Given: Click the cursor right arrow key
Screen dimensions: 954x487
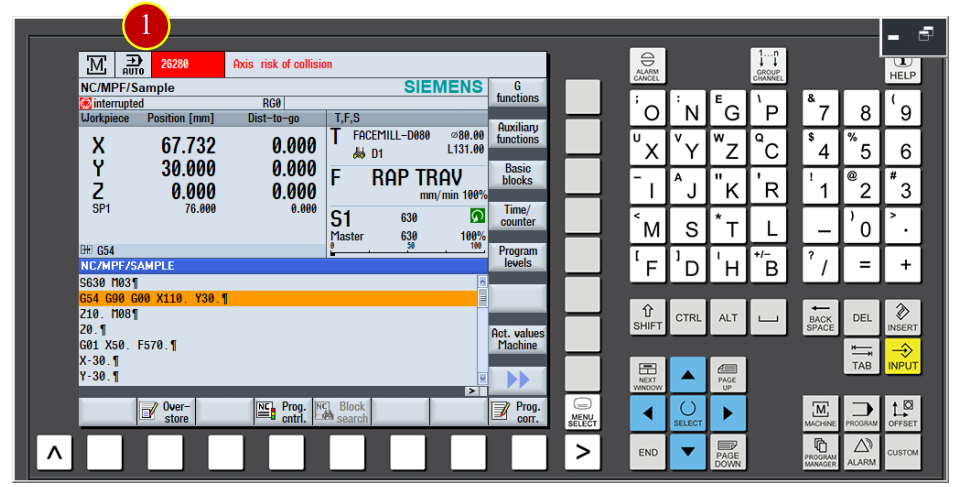Looking at the screenshot, I should 728,413.
